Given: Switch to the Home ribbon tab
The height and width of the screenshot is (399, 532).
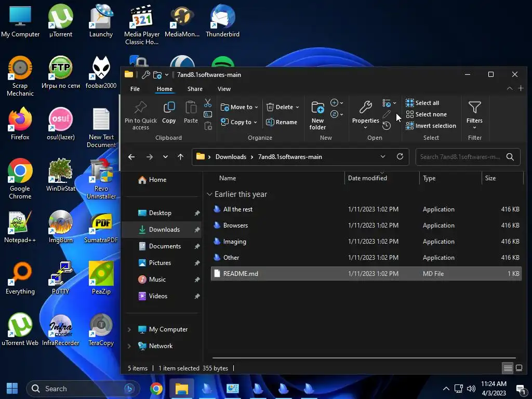Looking at the screenshot, I should click(165, 89).
